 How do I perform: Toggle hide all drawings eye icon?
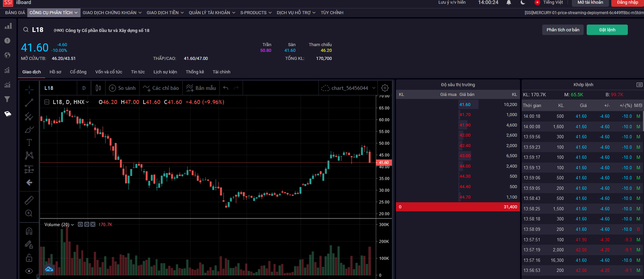pos(29,271)
